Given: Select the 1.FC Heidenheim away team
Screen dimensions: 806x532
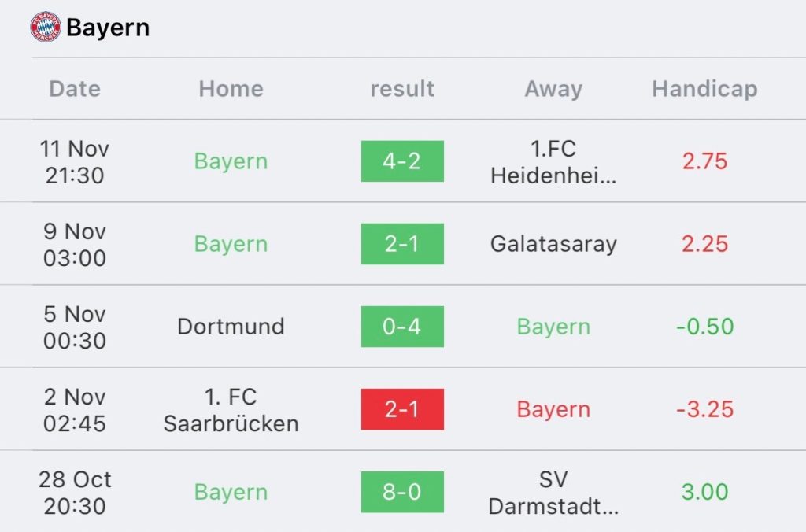Looking at the screenshot, I should pos(553,162).
